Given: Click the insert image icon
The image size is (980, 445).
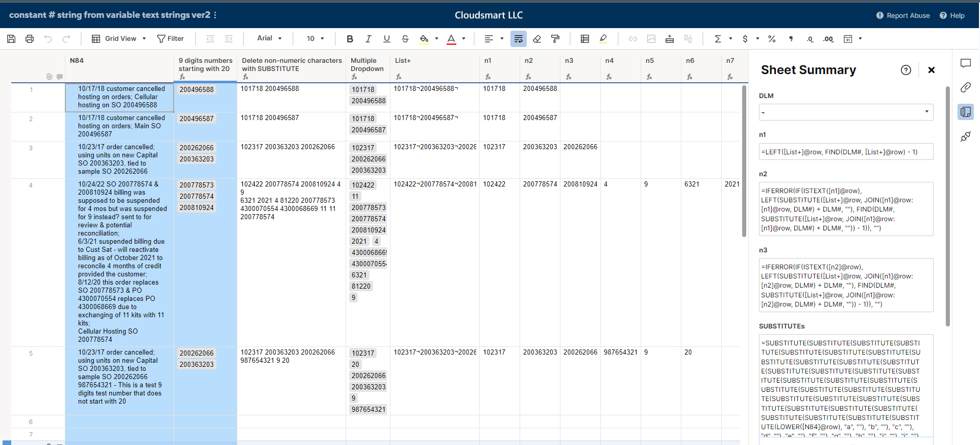Looking at the screenshot, I should pos(651,39).
